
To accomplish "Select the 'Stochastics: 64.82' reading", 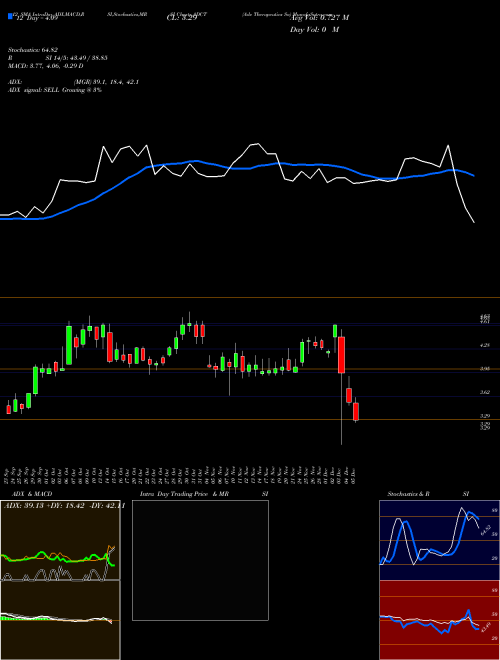I will (x=33, y=50).
